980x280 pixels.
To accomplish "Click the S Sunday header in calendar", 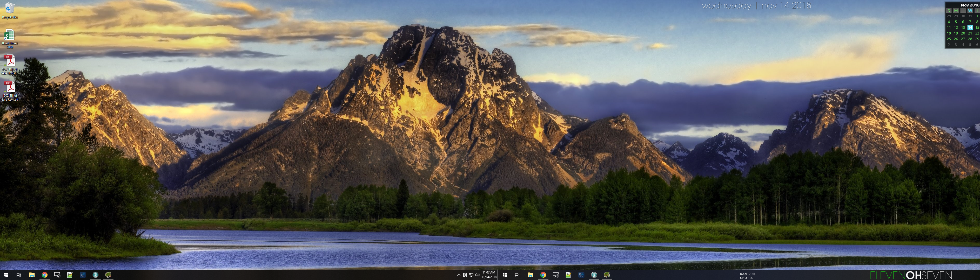I will click(949, 11).
